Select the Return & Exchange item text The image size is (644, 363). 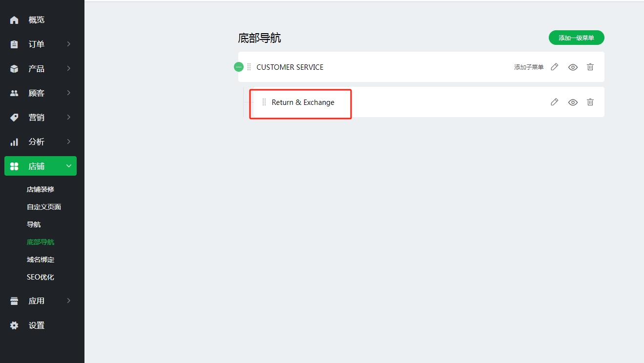tap(303, 102)
